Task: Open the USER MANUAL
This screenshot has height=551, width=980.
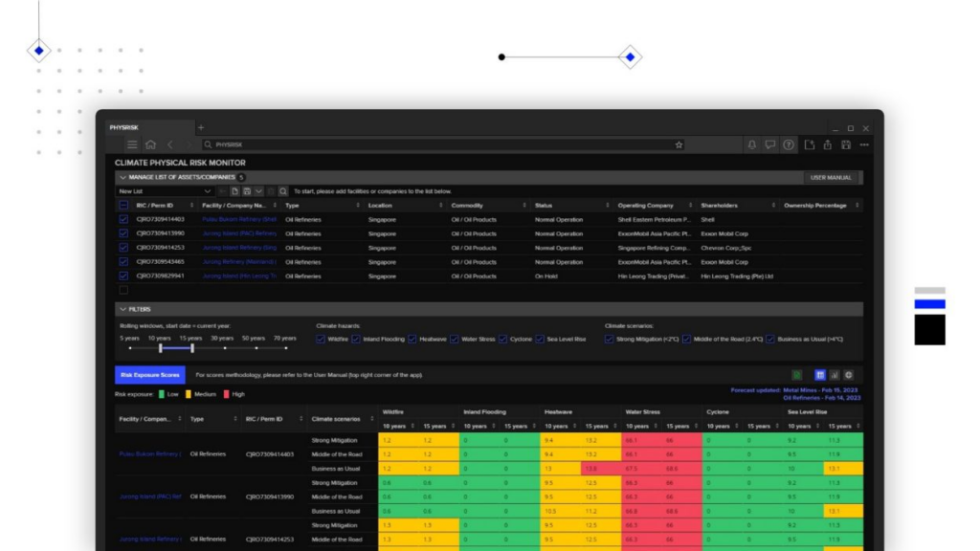Action: [830, 177]
